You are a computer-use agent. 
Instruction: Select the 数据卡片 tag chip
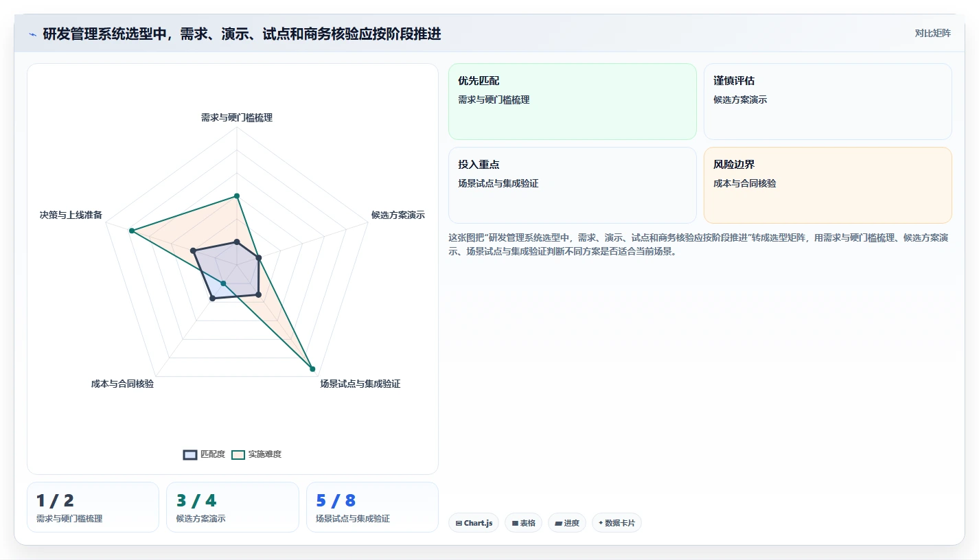pos(617,523)
